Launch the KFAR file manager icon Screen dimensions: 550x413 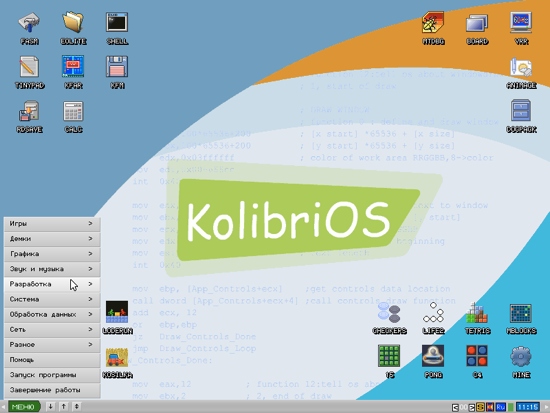pos(73,72)
